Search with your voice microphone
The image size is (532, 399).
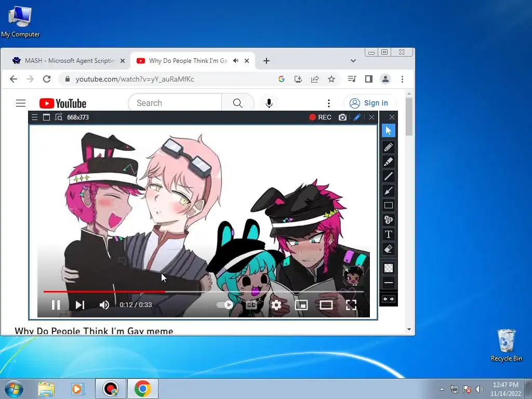269,103
